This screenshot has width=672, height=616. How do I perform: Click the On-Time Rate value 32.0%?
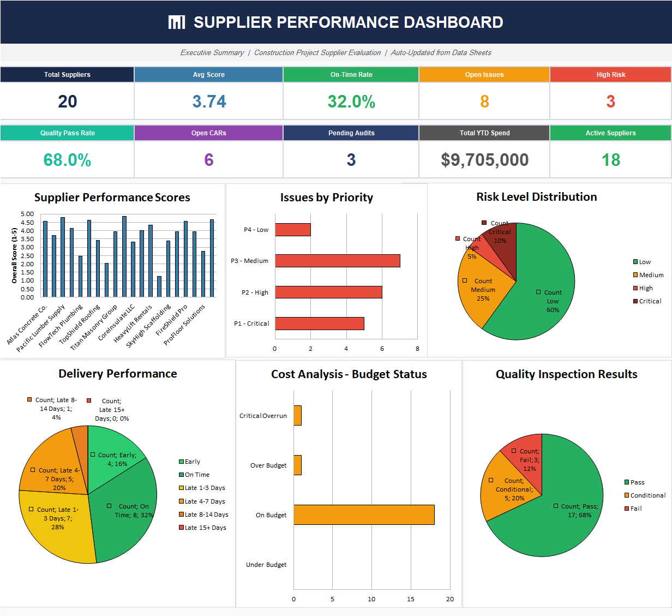351,101
